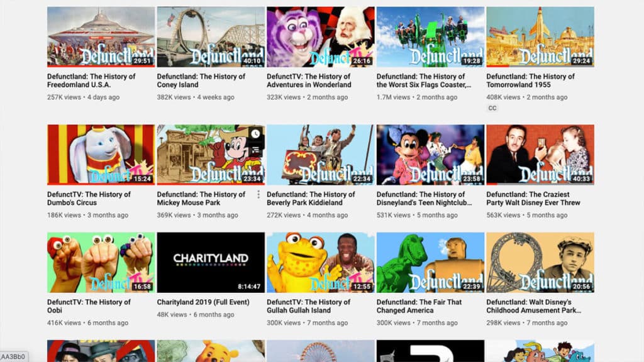Click the CC badge under Tomorrowland 1955

492,108
